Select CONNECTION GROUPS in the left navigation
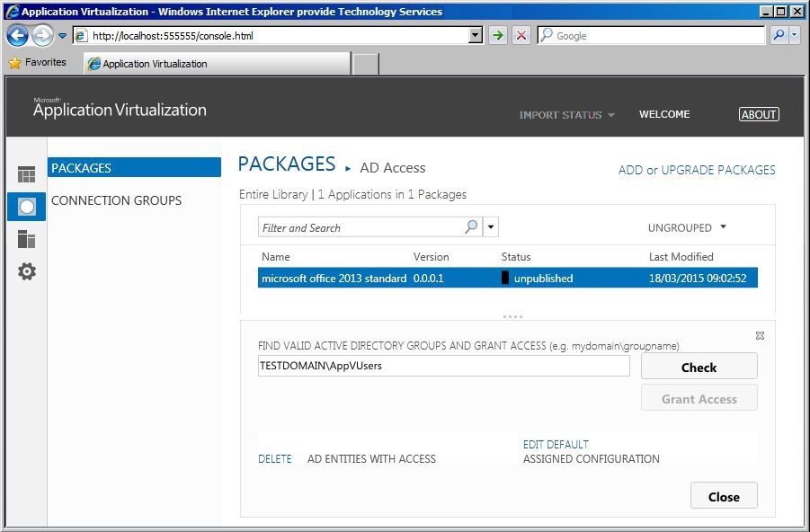 tap(116, 200)
